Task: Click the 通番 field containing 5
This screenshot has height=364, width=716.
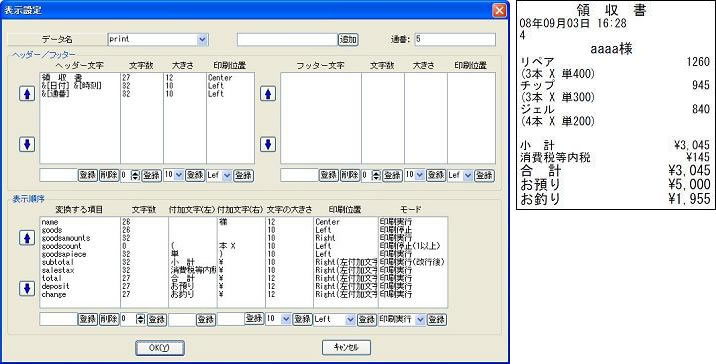Action: pos(455,40)
